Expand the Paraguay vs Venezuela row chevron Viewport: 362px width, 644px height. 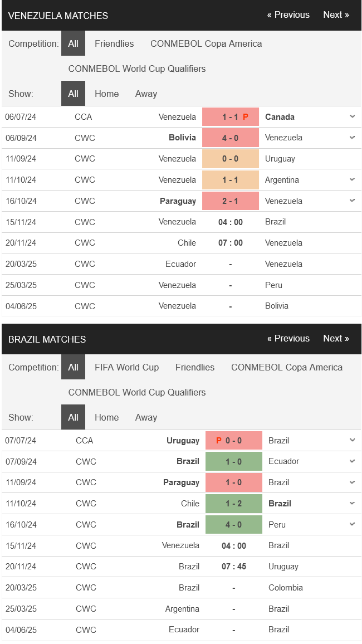[352, 201]
